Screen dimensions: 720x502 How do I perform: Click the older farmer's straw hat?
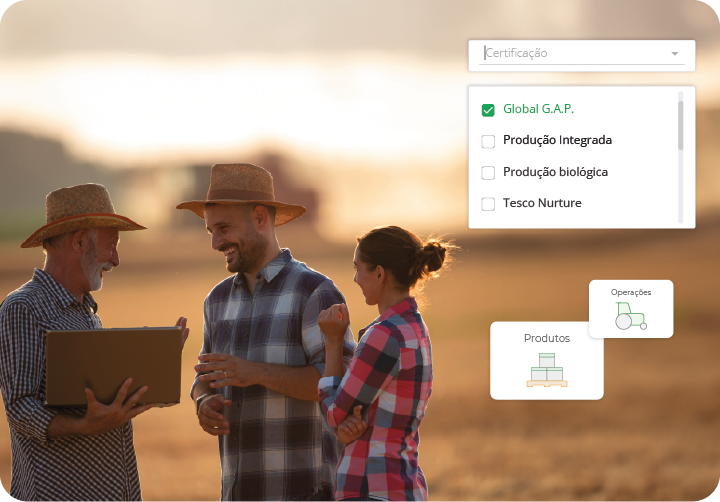(82, 212)
